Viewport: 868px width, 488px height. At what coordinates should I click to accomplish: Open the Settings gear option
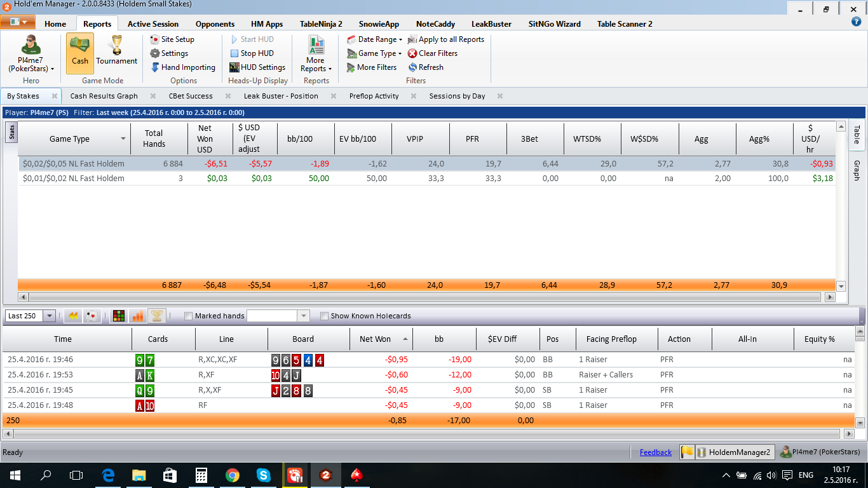pos(169,53)
